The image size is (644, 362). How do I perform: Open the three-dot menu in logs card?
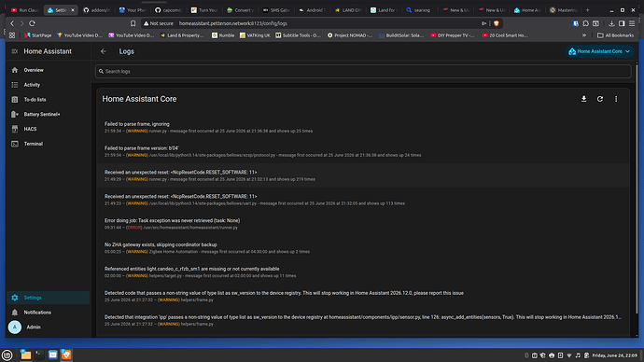pyautogui.click(x=616, y=99)
